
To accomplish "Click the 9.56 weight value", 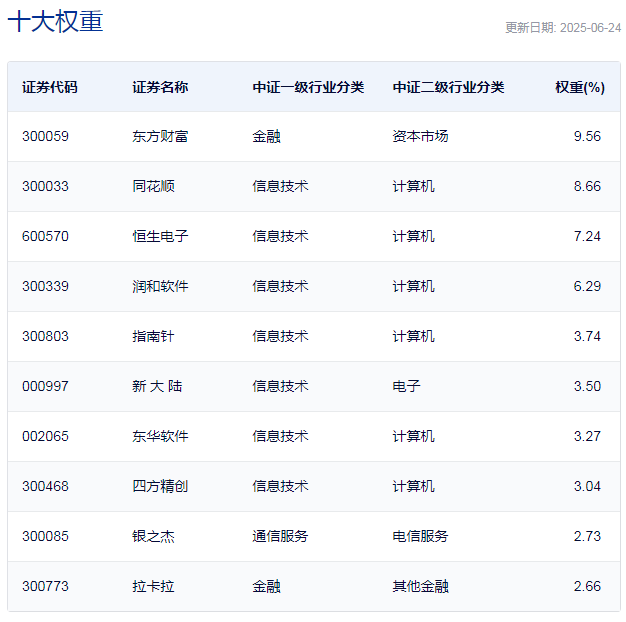I will pyautogui.click(x=587, y=137).
